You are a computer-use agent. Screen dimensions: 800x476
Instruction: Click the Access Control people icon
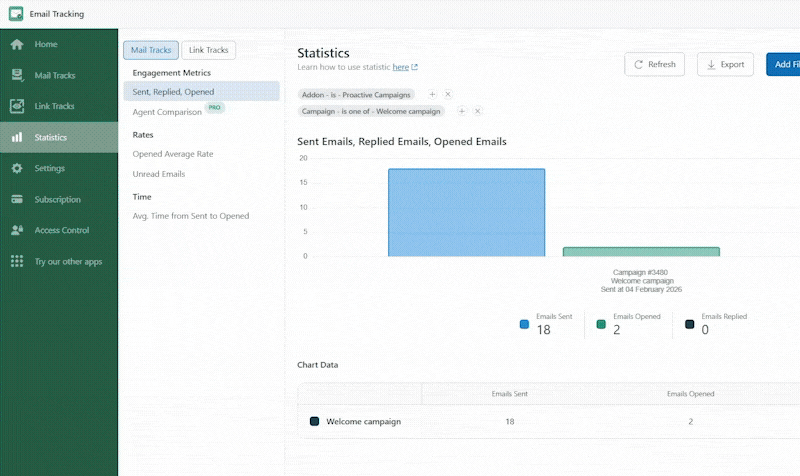(17, 230)
